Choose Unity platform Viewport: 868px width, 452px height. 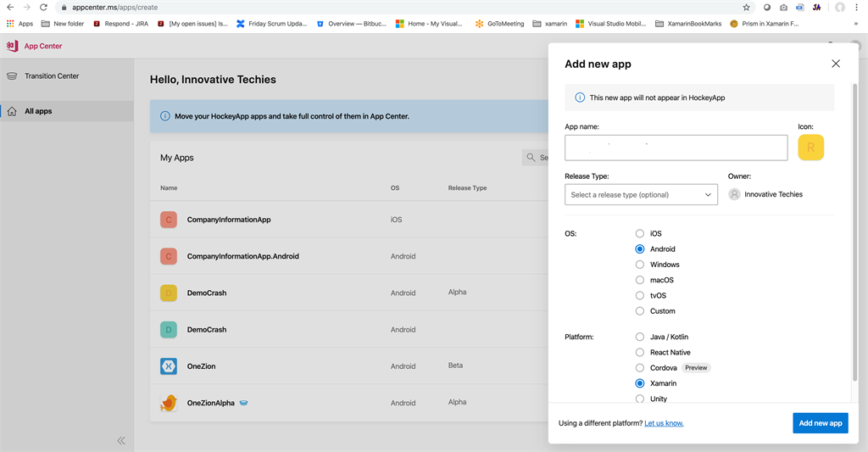tap(639, 399)
